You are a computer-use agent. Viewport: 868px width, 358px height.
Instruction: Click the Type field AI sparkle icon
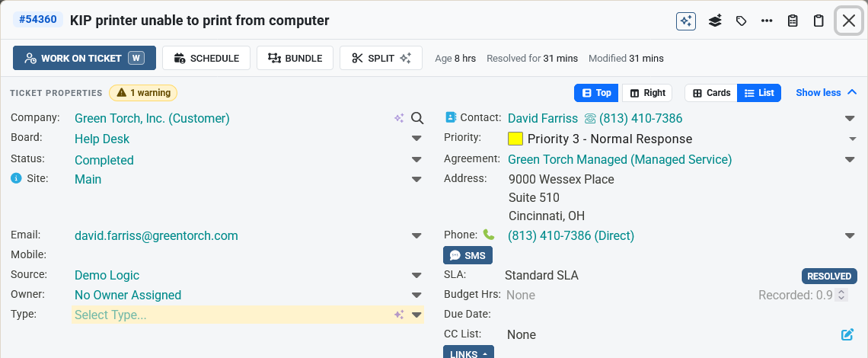click(x=398, y=315)
